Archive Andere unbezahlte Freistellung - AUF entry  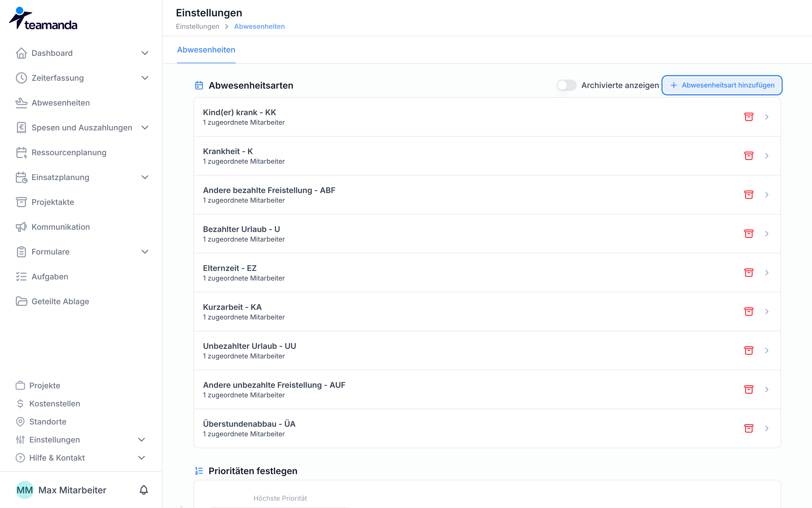749,390
